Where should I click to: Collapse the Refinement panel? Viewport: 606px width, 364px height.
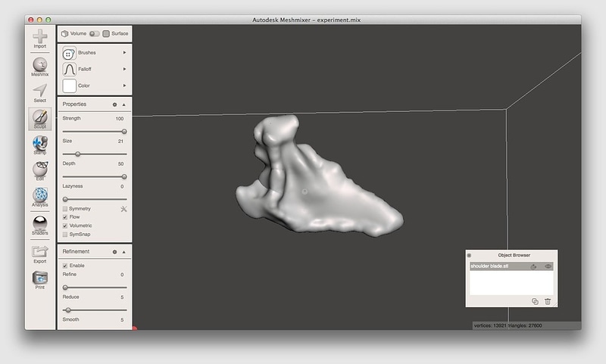pos(123,252)
